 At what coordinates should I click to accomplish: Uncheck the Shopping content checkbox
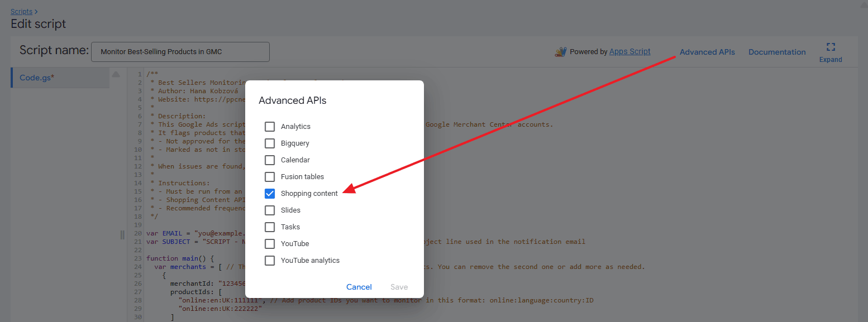click(270, 194)
